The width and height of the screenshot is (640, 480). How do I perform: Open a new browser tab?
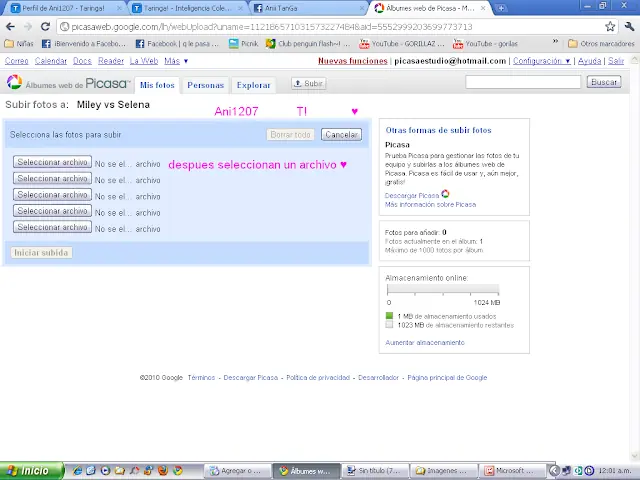(x=501, y=8)
